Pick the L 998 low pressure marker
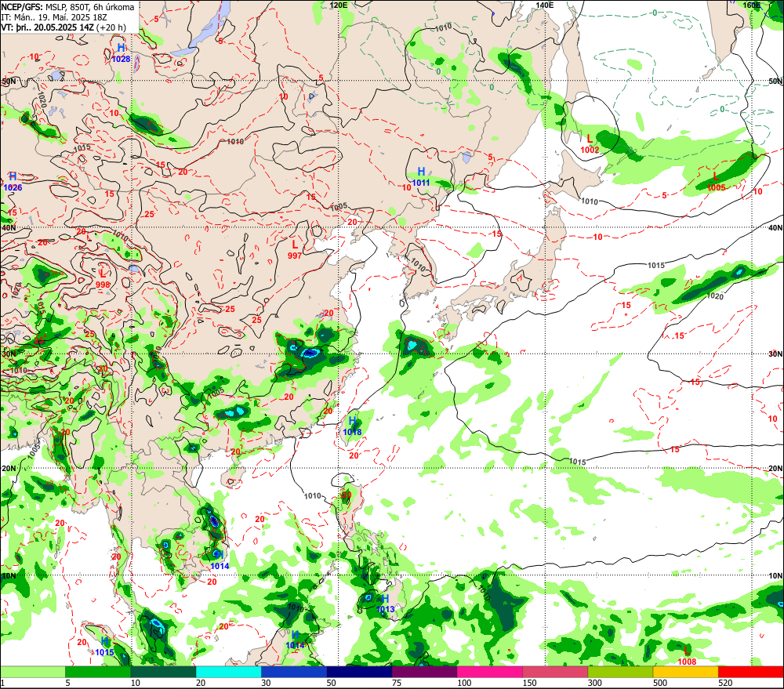The height and width of the screenshot is (689, 784). [x=103, y=279]
